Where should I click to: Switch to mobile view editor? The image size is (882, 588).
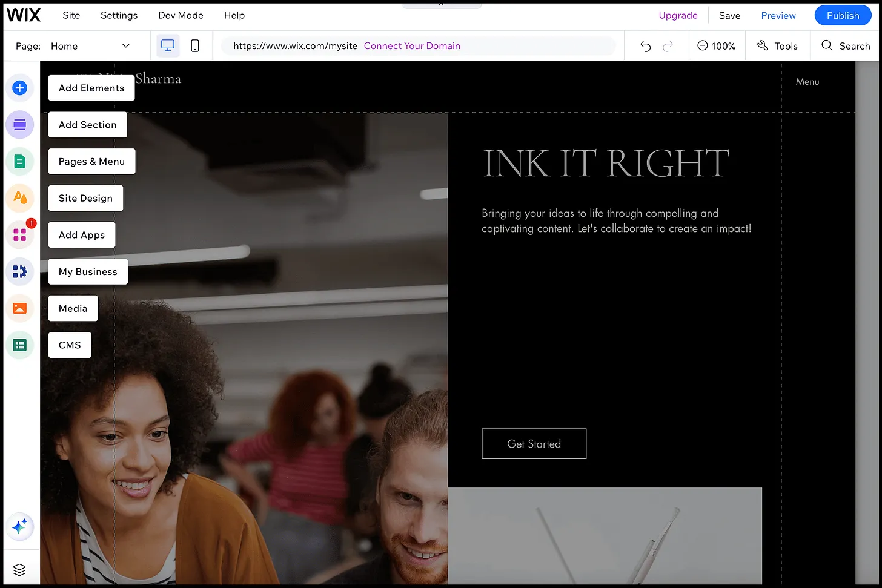(195, 46)
